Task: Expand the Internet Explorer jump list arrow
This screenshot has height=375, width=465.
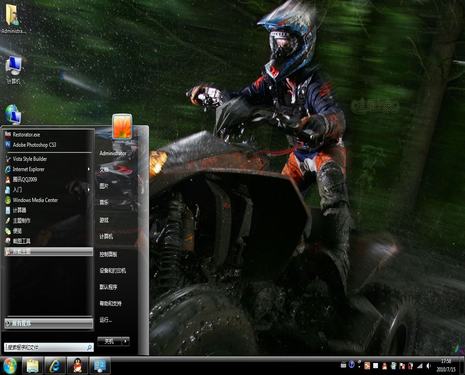Action: point(89,169)
